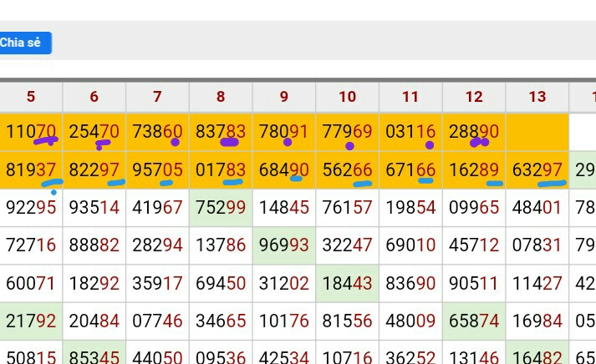Select the cell containing 63297

point(537,170)
